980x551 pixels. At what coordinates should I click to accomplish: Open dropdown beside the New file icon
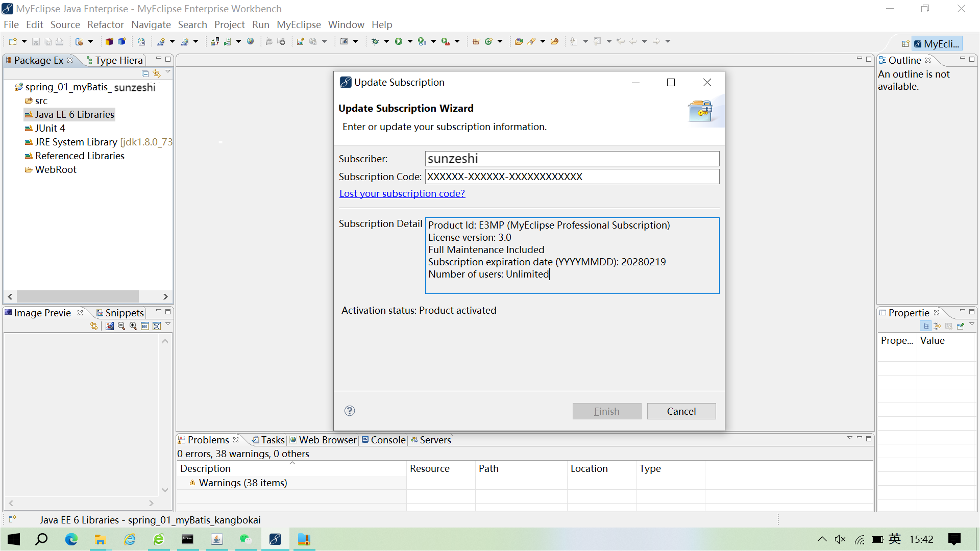click(x=24, y=41)
